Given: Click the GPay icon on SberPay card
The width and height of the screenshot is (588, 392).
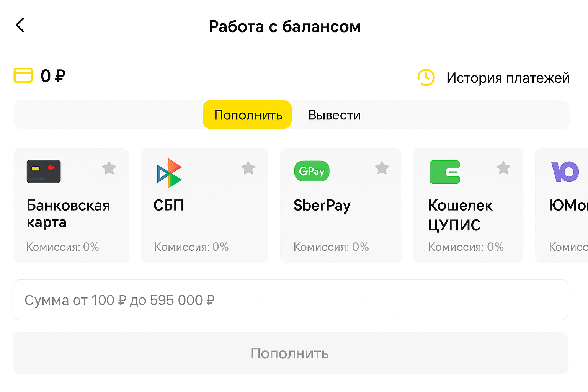Looking at the screenshot, I should (x=311, y=171).
